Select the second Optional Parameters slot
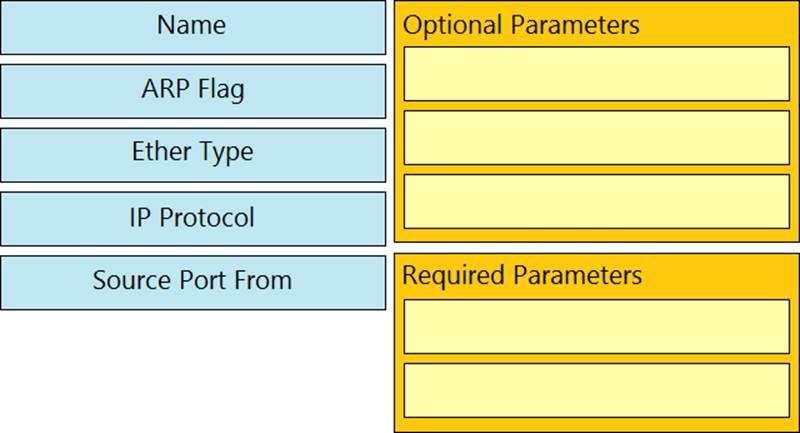 pos(596,137)
